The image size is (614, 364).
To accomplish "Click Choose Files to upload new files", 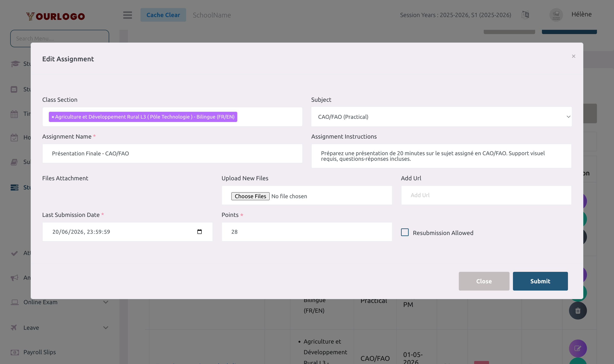I will [x=250, y=196].
